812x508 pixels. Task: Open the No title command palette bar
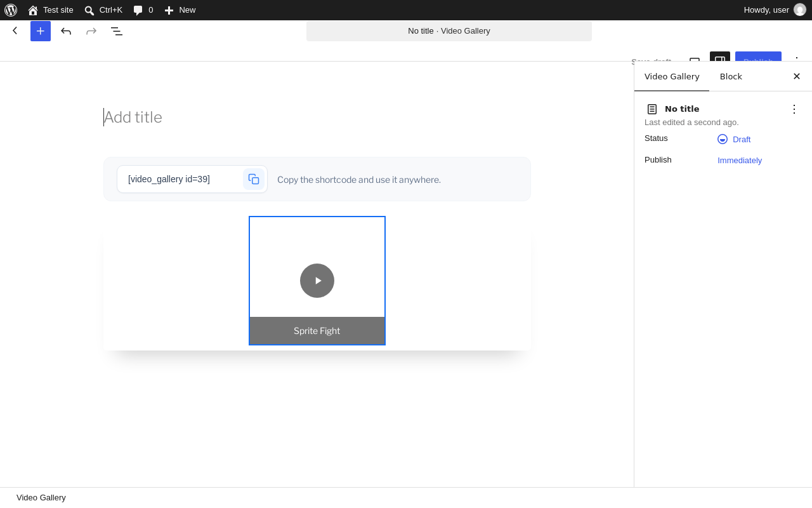[449, 31]
